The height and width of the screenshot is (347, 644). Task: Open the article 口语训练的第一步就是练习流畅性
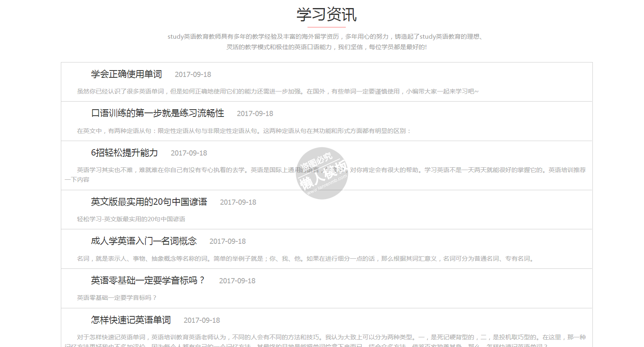[x=157, y=113]
